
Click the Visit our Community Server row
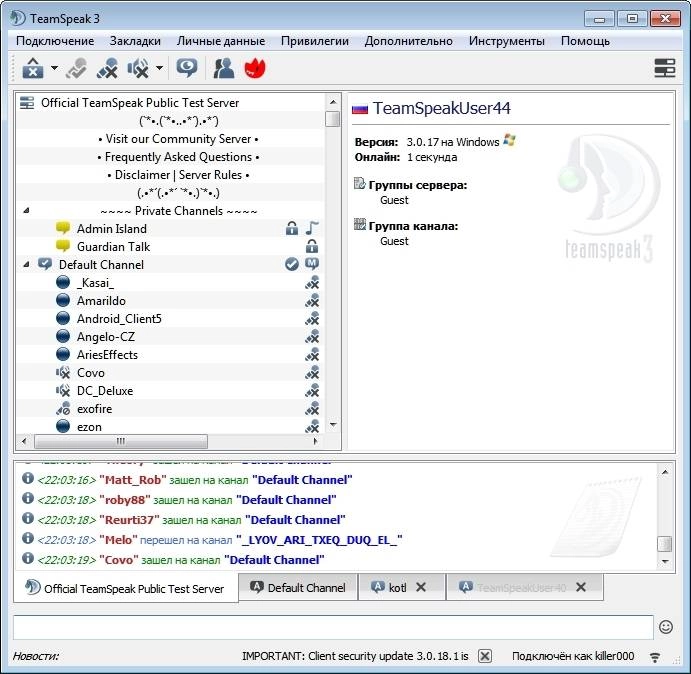coord(178,139)
